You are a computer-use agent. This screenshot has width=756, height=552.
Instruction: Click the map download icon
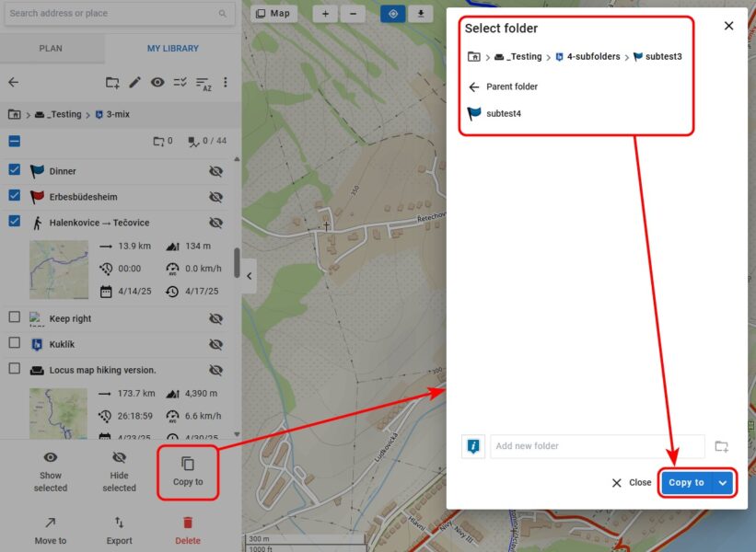421,14
